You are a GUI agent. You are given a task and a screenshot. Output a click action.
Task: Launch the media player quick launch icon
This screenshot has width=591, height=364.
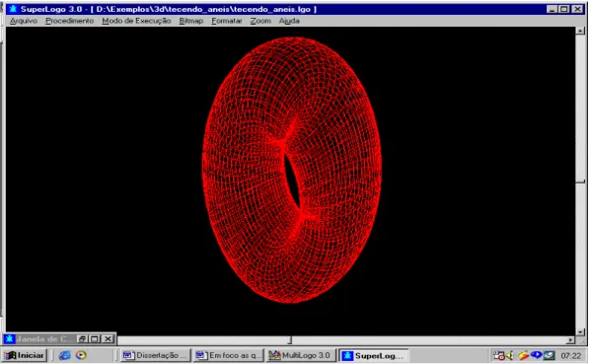click(81, 355)
